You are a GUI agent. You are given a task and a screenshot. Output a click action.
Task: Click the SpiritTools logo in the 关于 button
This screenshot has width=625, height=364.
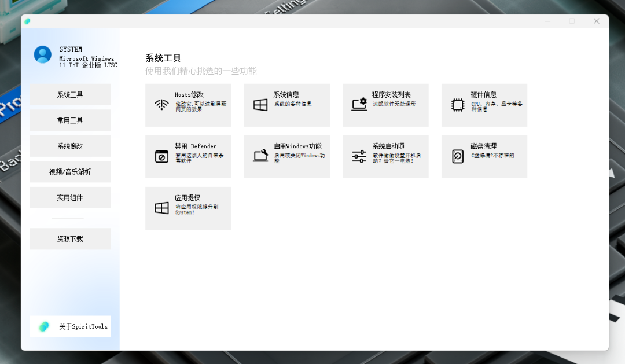43,326
